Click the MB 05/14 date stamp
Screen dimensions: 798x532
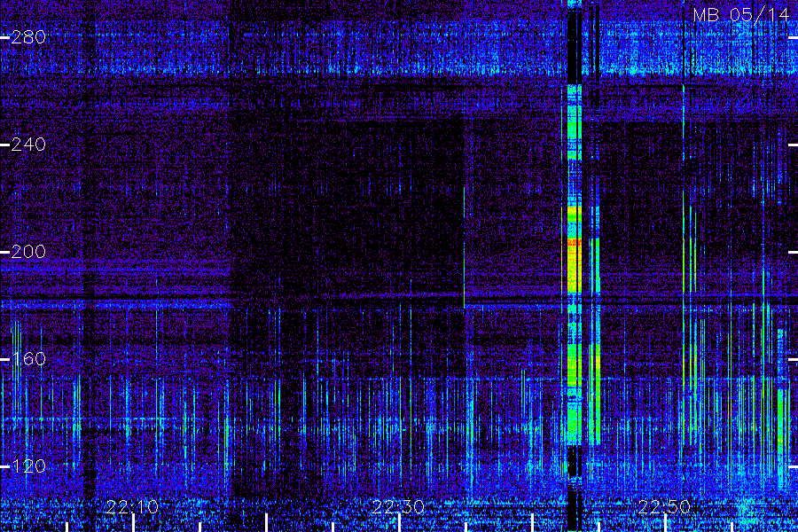pyautogui.click(x=740, y=15)
